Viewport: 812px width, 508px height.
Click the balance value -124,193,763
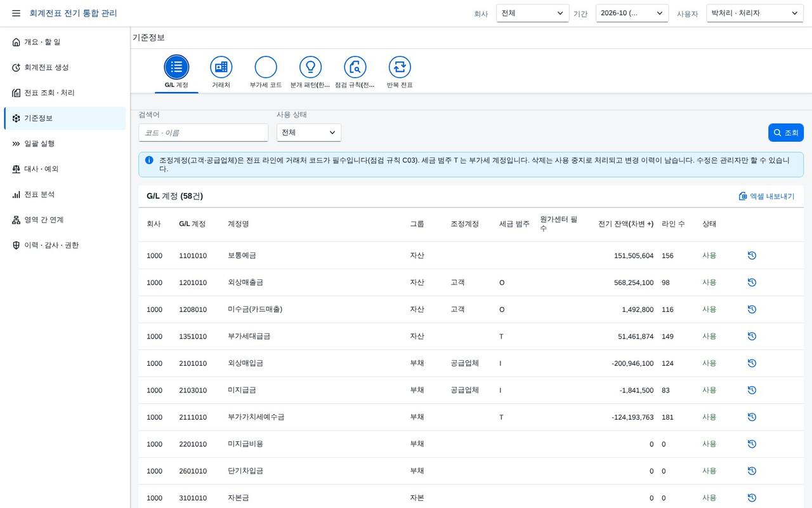pos(632,417)
